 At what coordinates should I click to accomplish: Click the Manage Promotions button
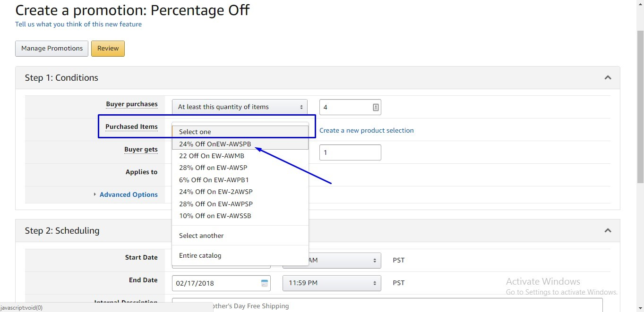pos(52,48)
